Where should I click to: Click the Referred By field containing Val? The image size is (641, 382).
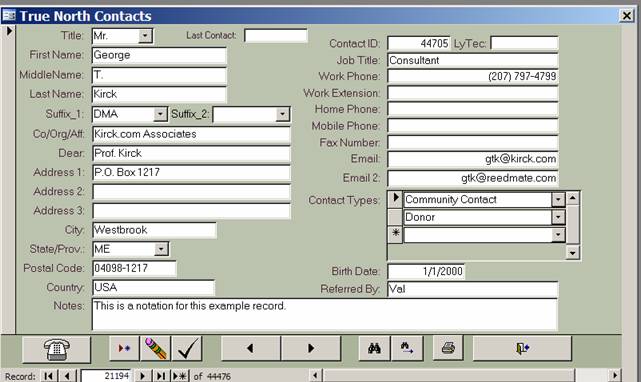[x=473, y=289]
